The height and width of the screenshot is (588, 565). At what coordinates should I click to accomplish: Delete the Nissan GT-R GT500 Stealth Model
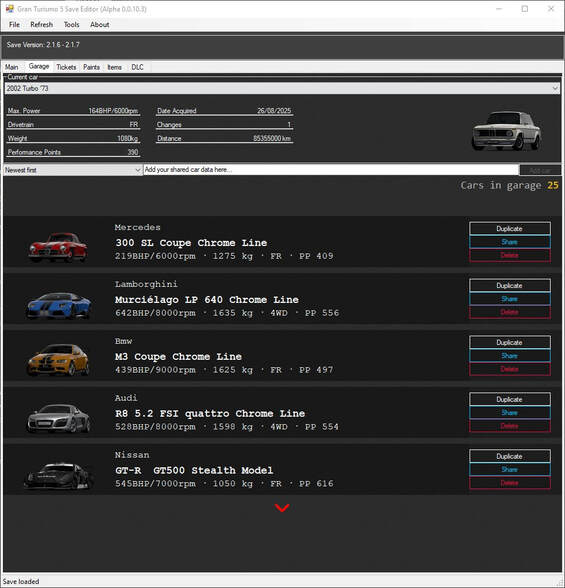pyautogui.click(x=510, y=483)
